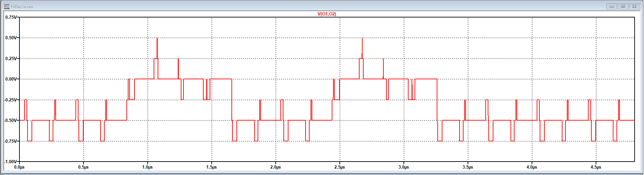Click the 1.0µs time axis label
The width and height of the screenshot is (644, 175).
pyautogui.click(x=148, y=167)
